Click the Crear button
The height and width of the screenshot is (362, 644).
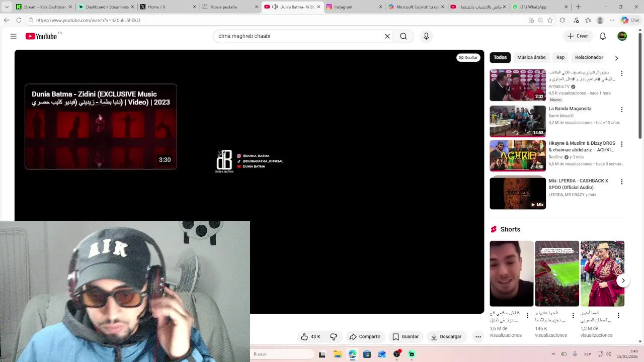click(x=578, y=36)
